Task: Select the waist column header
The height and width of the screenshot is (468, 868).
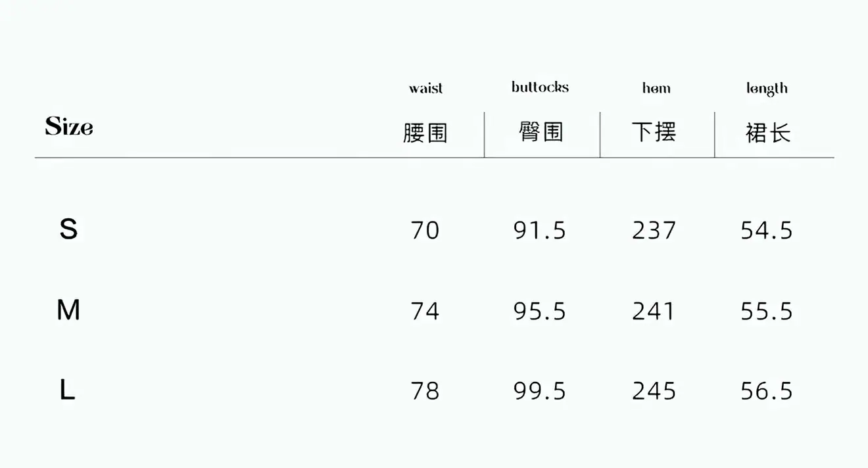Action: click(425, 88)
